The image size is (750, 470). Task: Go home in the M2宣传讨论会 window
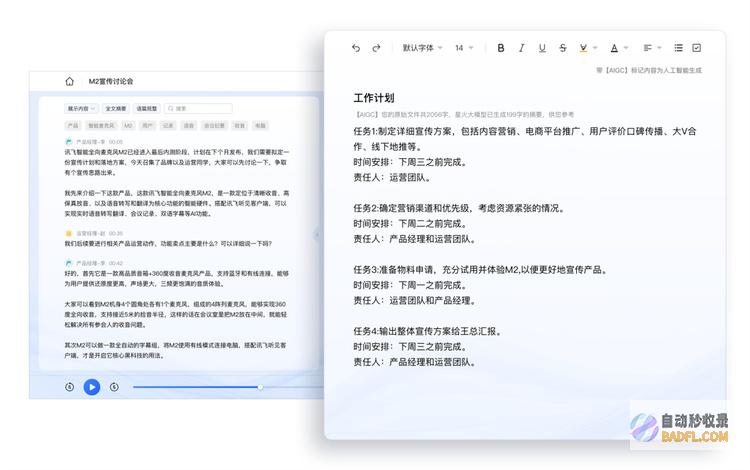pyautogui.click(x=69, y=81)
